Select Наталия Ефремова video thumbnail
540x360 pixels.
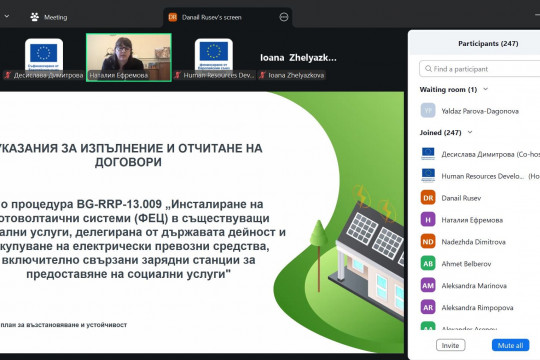129,58
